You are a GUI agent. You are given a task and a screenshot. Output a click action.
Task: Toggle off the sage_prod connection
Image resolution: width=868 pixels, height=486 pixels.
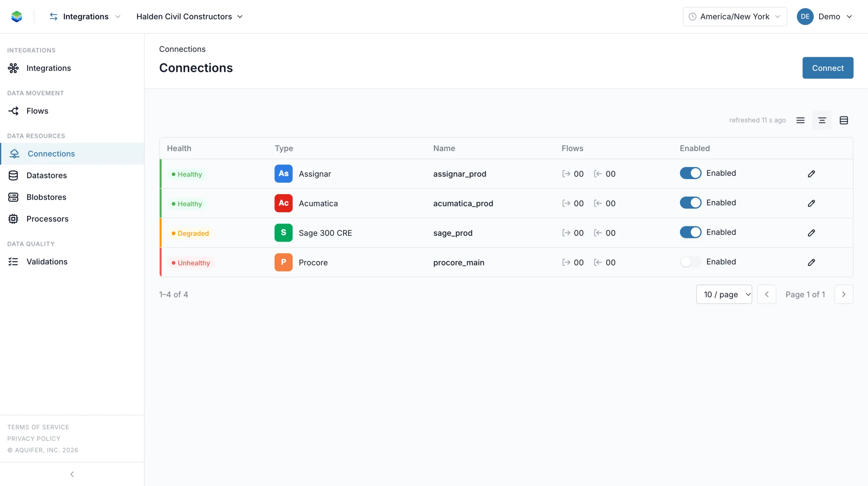(x=690, y=233)
